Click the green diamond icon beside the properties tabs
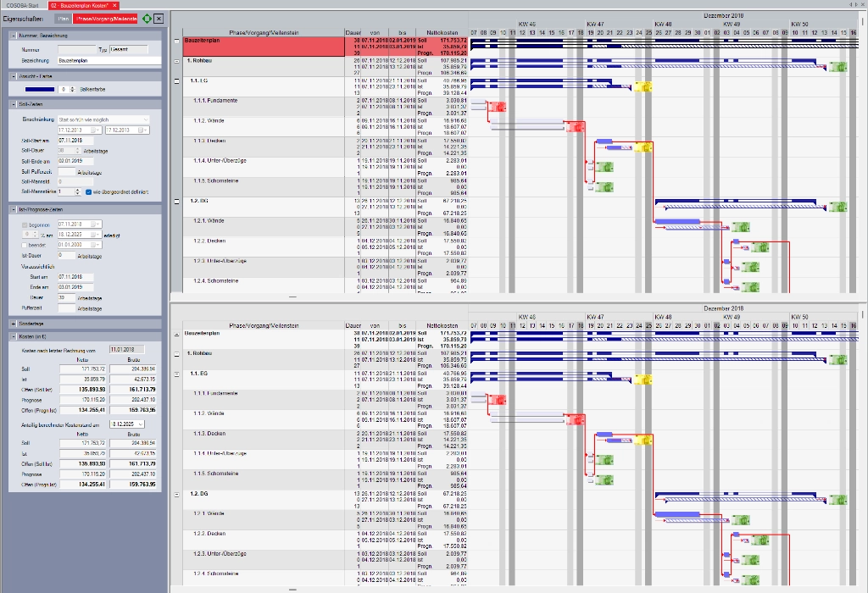The width and height of the screenshot is (868, 593). [147, 18]
